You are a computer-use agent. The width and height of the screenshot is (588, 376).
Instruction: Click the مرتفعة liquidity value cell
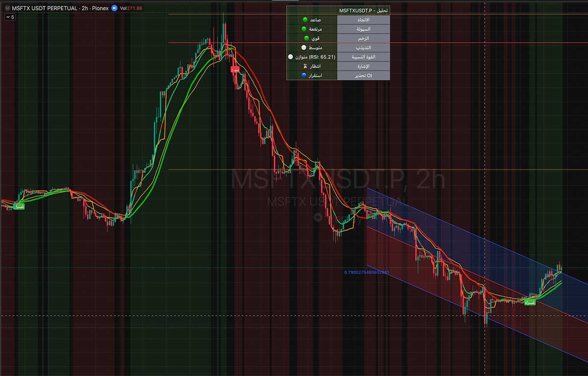click(x=312, y=29)
